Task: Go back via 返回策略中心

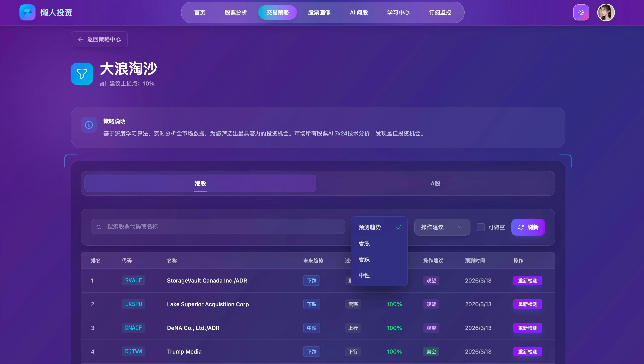Action: click(x=99, y=39)
